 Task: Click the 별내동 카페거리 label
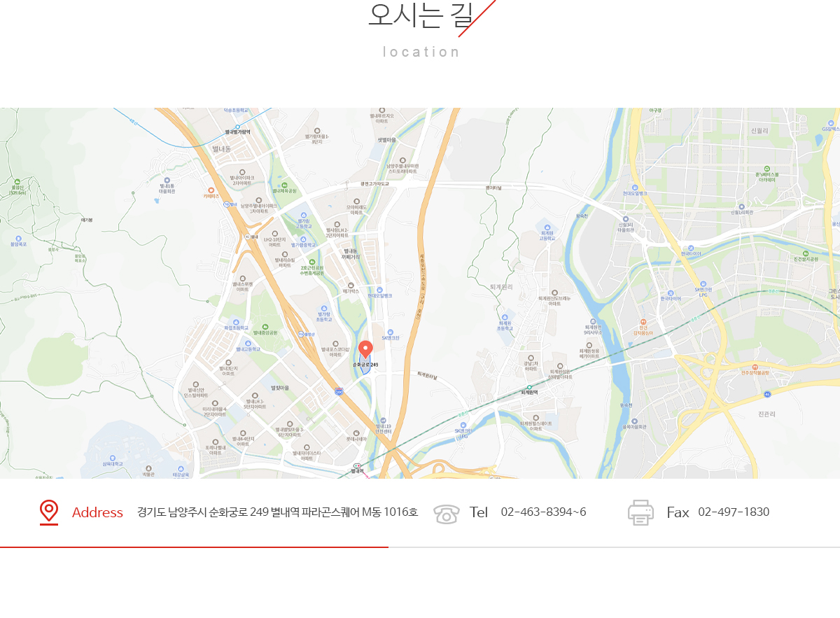[351, 254]
